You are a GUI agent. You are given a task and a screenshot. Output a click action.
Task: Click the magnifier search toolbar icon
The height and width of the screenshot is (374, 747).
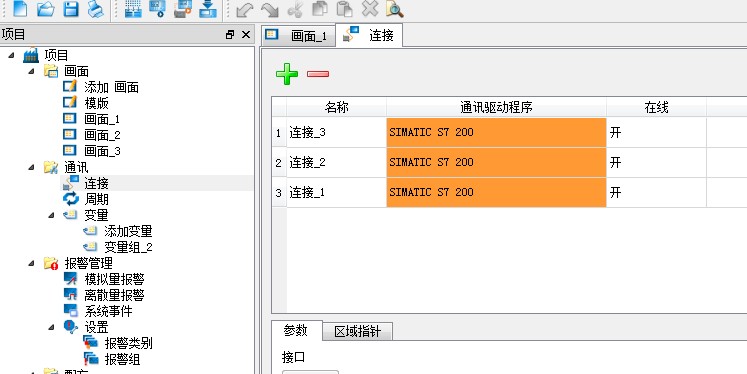[x=394, y=9]
